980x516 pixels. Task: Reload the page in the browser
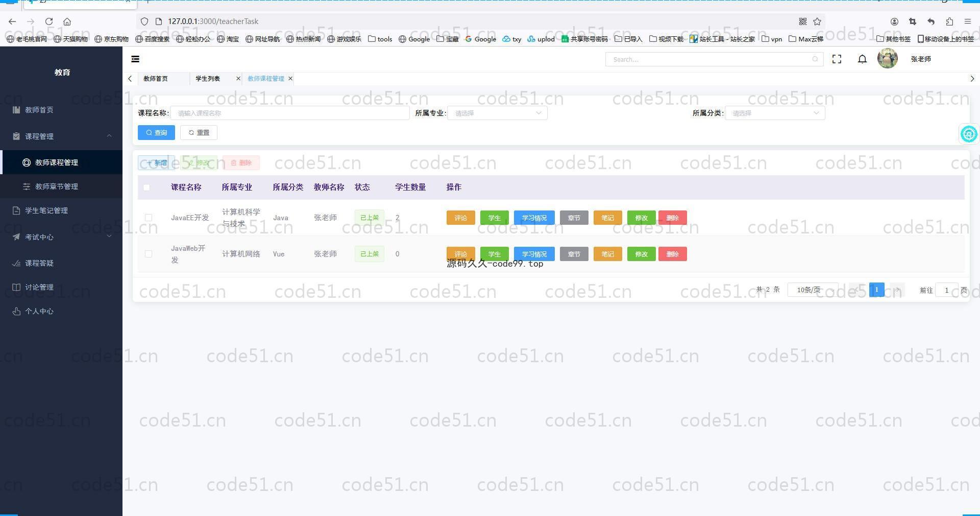pos(49,21)
